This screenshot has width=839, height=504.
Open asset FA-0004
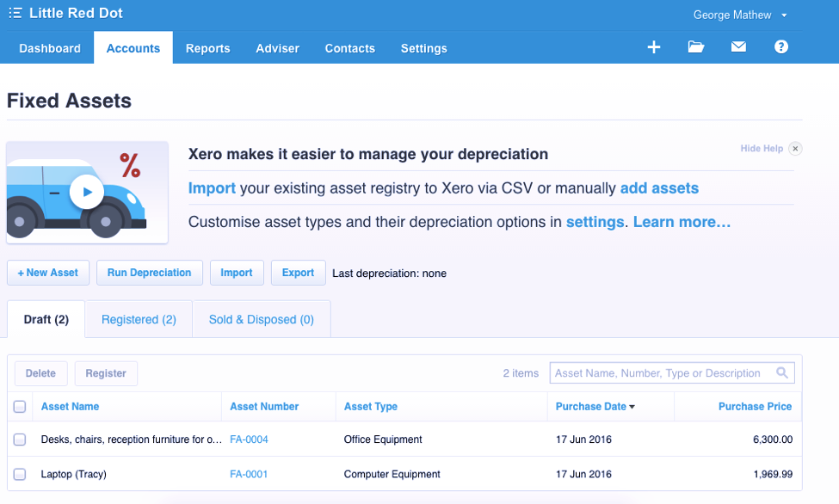[249, 439]
